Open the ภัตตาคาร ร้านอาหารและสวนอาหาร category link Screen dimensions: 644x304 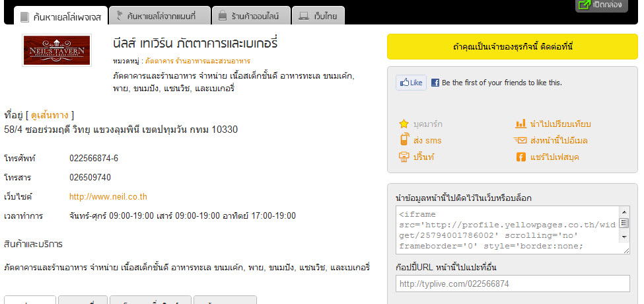(x=197, y=61)
